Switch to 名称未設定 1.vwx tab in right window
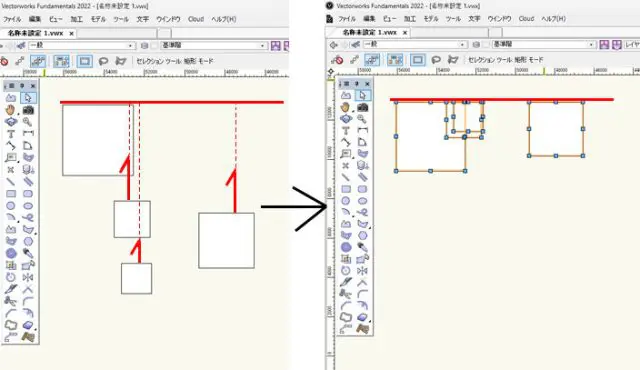Screen dimensions: 640x370 click(369, 32)
